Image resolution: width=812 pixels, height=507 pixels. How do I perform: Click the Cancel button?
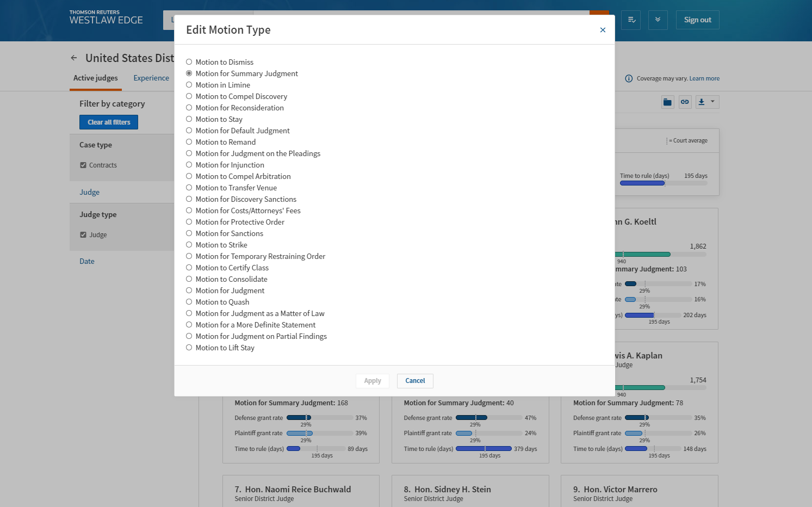coord(415,381)
